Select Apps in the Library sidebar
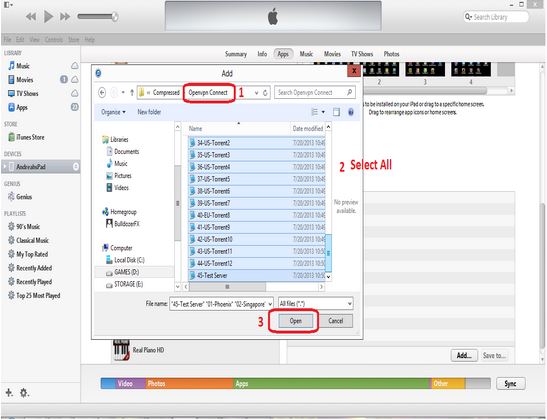 [22, 107]
